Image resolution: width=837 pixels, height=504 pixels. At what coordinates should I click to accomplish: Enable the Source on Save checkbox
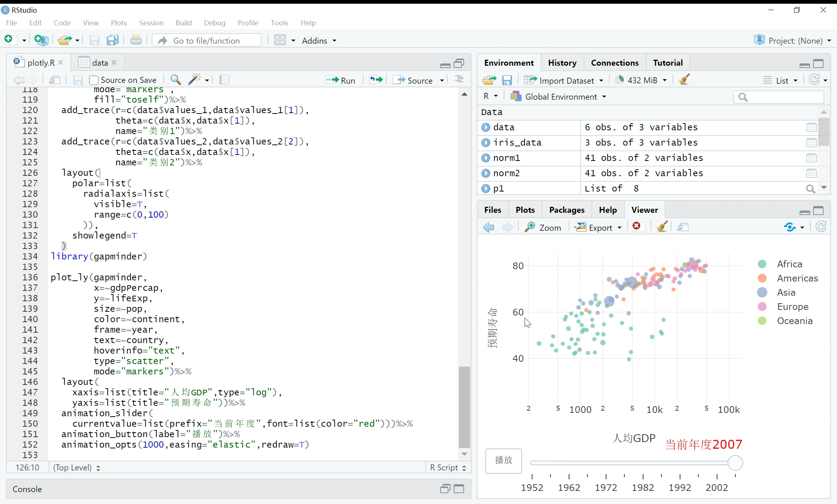point(94,80)
